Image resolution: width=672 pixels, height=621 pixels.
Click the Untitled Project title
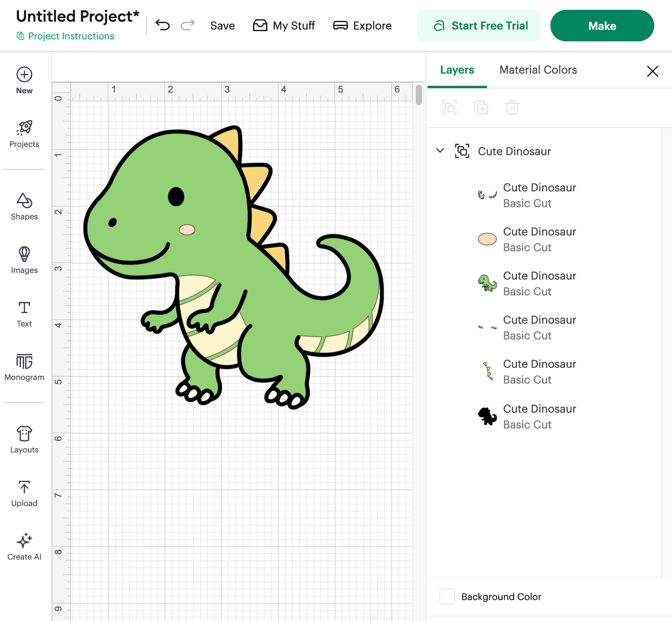click(x=78, y=16)
